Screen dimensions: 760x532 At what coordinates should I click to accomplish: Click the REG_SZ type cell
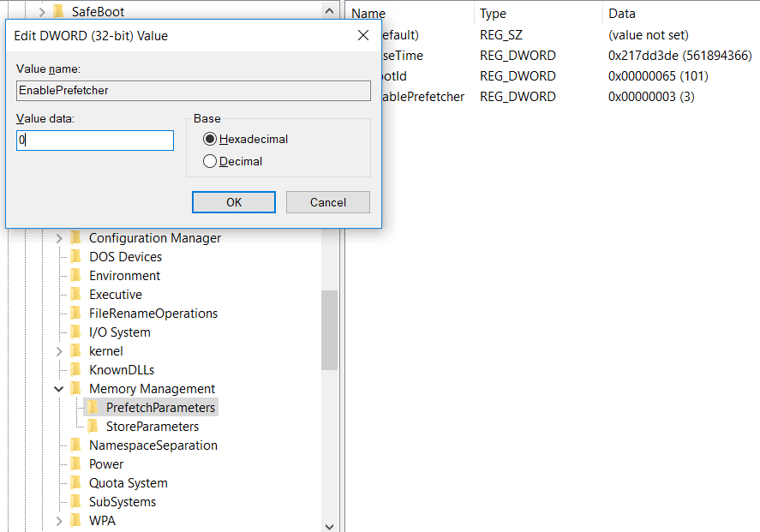tap(501, 35)
